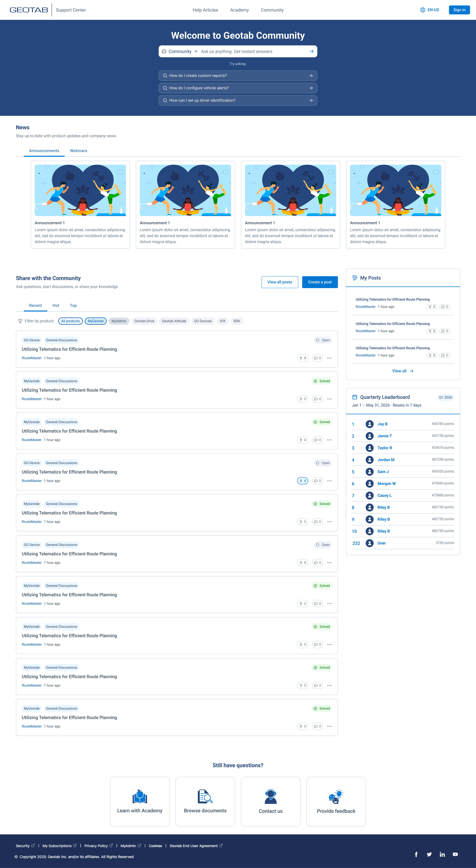Click the arrow next to View all
The width and height of the screenshot is (476, 868).
pos(412,371)
